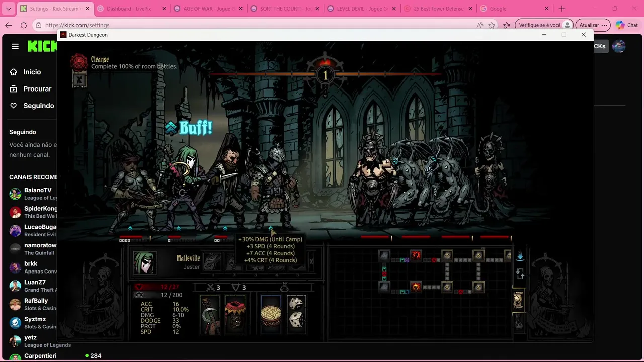Click the round 1 torch counter
Image resolution: width=644 pixels, height=362 pixels.
click(325, 75)
